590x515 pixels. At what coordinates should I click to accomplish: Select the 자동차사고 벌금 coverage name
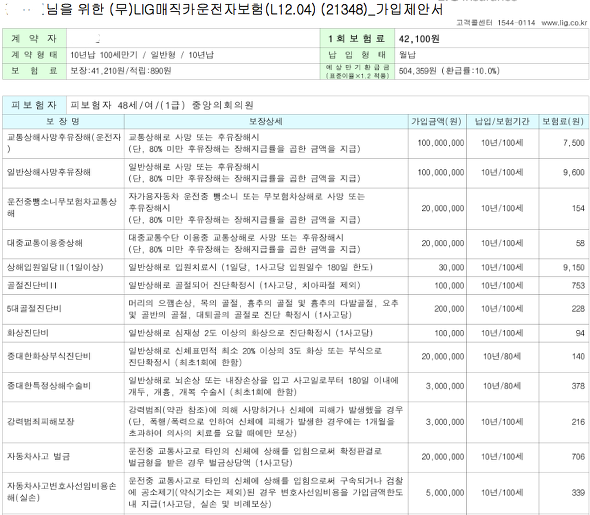[38, 457]
